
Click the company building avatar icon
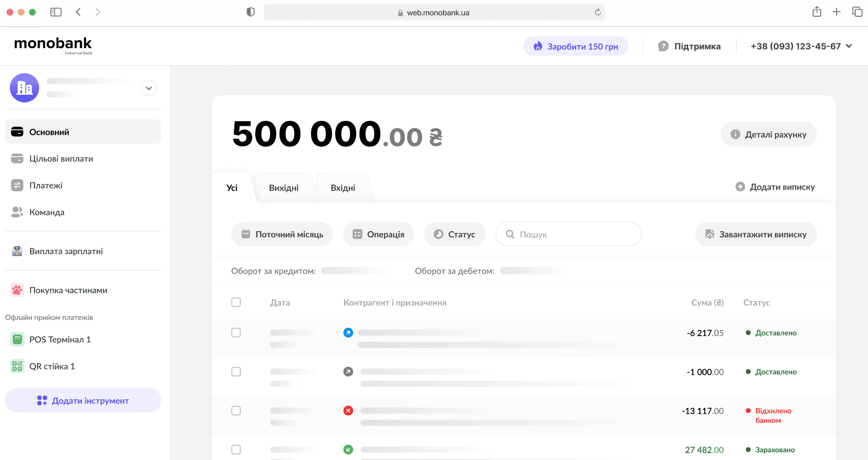click(x=24, y=88)
